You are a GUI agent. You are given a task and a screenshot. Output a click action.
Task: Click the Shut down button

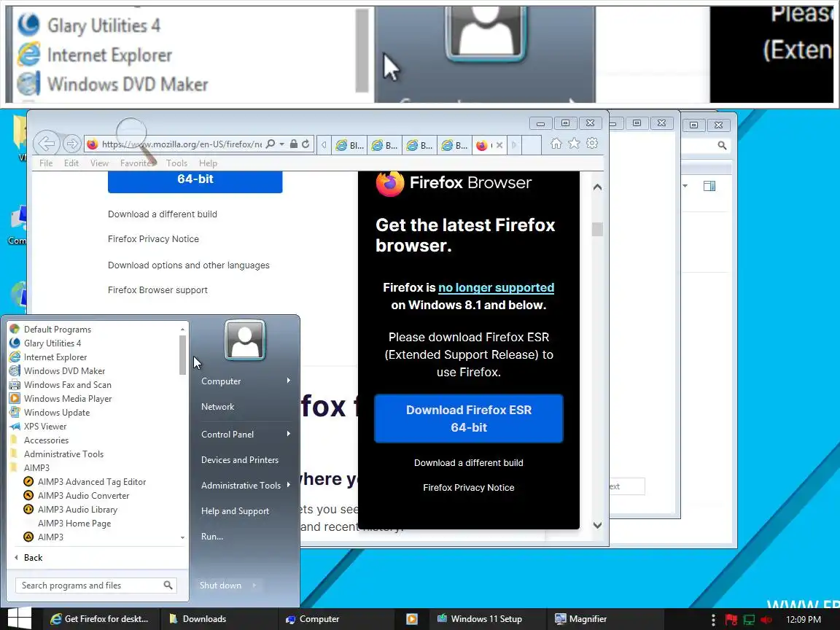click(220, 586)
